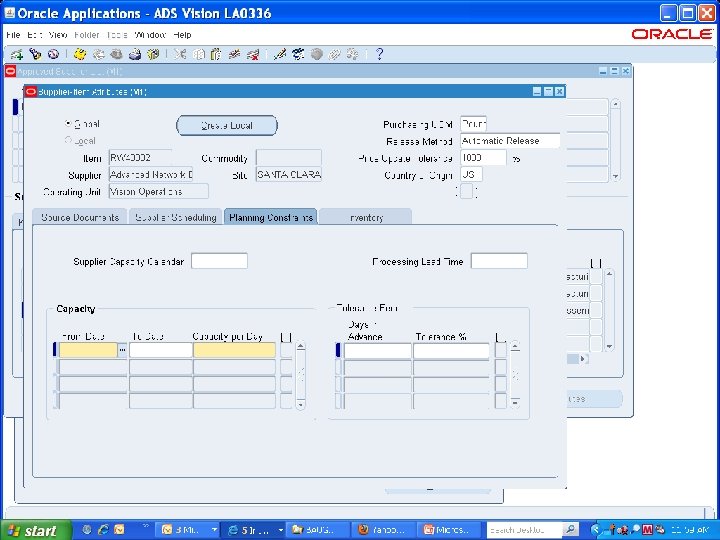This screenshot has width=720, height=540.
Task: Select the Global radio button
Action: [x=68, y=124]
